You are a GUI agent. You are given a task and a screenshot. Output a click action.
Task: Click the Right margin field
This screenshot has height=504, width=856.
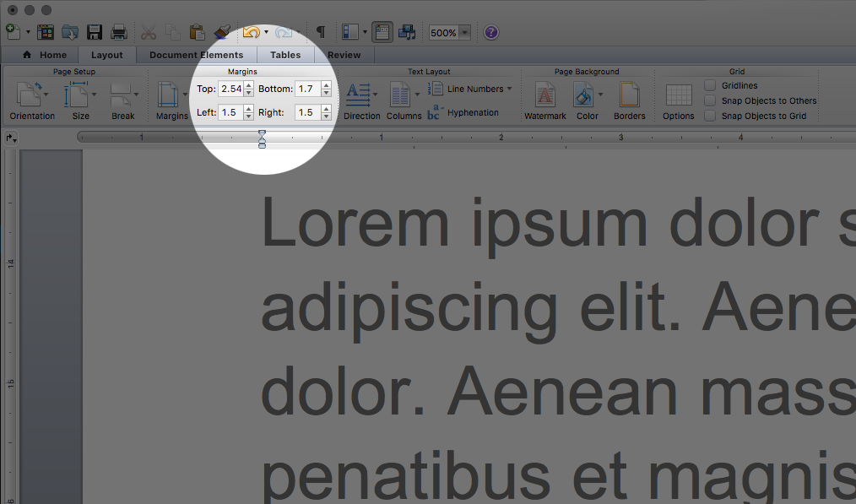307,112
